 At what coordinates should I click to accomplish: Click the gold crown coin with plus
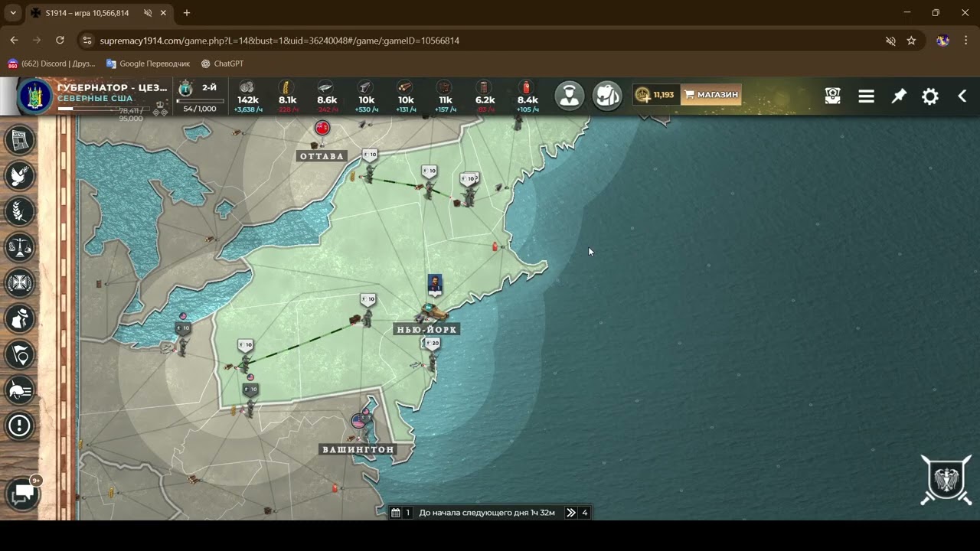point(643,95)
